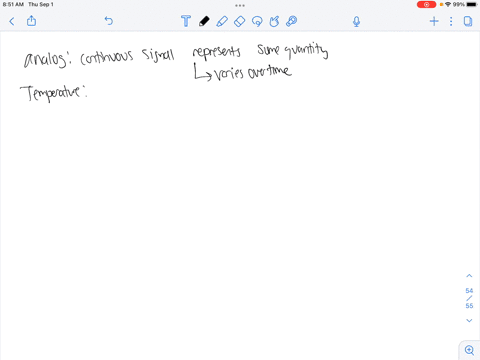Tap the three-dot multitasking handle
The width and height of the screenshot is (480, 360).
tap(240, 5)
